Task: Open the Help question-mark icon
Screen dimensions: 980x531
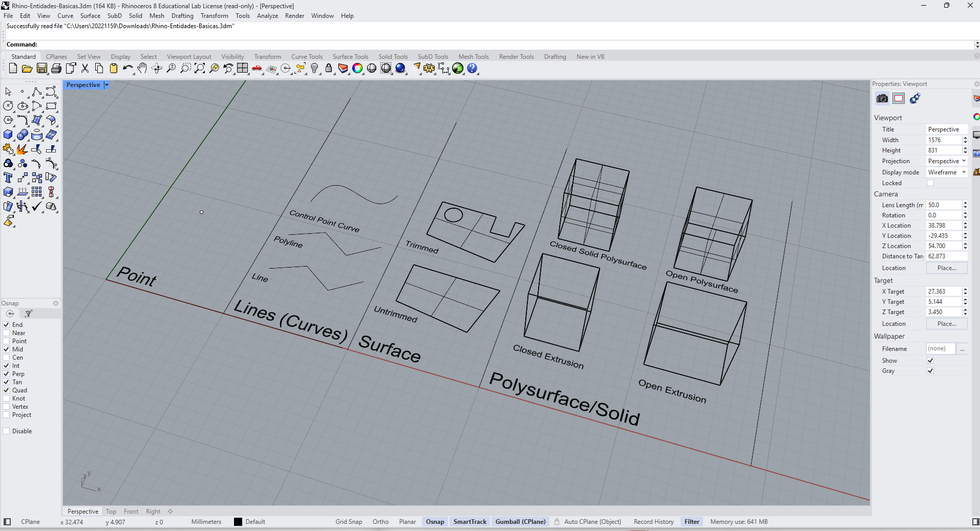Action: (x=472, y=69)
